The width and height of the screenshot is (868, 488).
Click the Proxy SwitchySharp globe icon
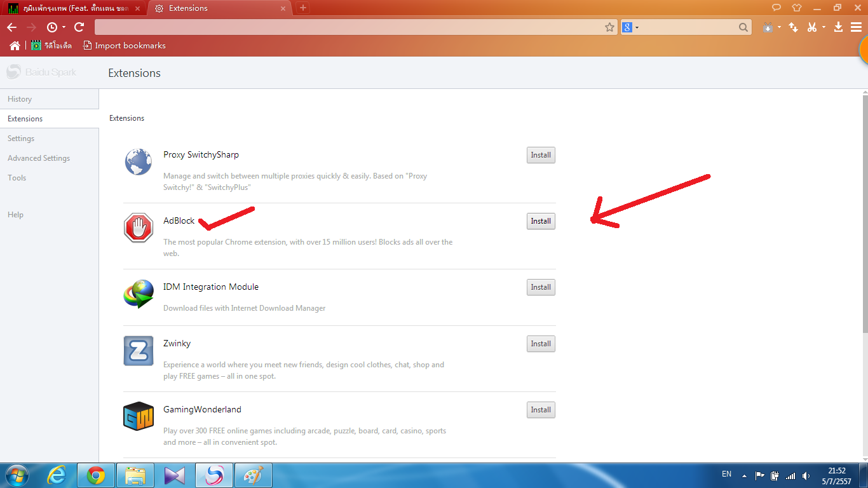click(x=139, y=162)
